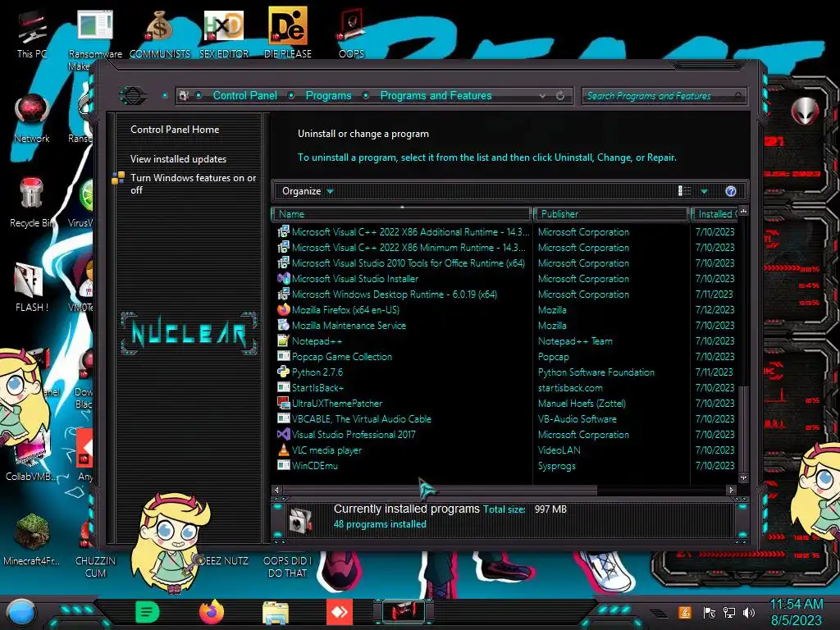Click the Programs breadcrumb
Image resolution: width=840 pixels, height=630 pixels.
pyautogui.click(x=328, y=95)
